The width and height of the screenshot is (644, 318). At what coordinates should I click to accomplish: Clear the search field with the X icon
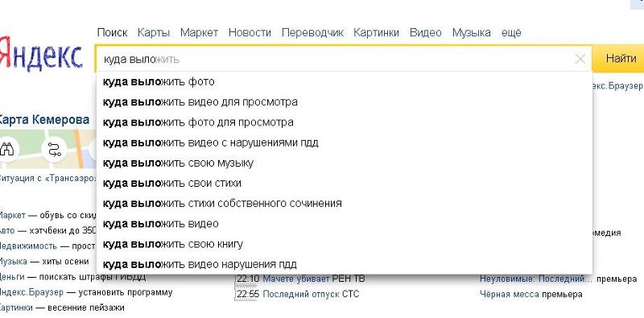[580, 59]
